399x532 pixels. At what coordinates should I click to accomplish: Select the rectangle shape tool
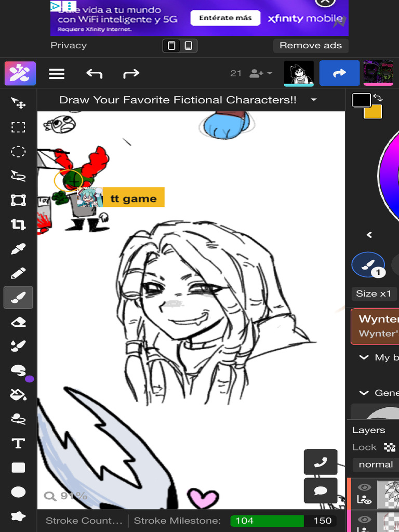coord(18,468)
